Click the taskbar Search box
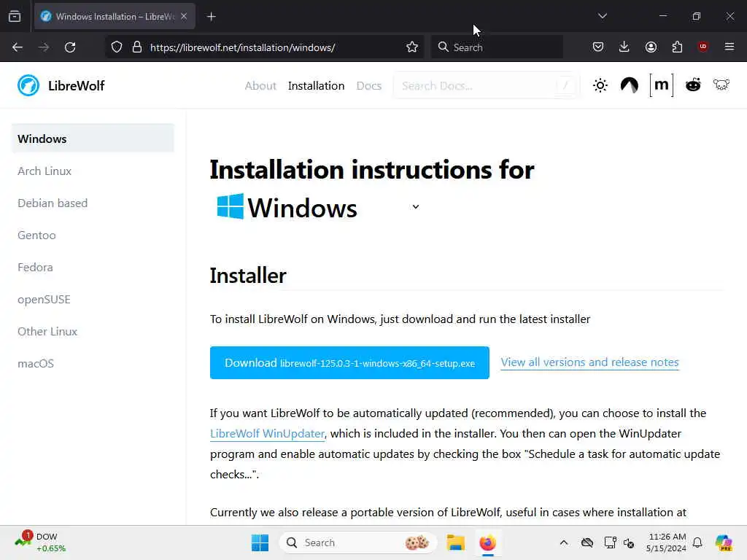747x560 pixels. tap(357, 542)
